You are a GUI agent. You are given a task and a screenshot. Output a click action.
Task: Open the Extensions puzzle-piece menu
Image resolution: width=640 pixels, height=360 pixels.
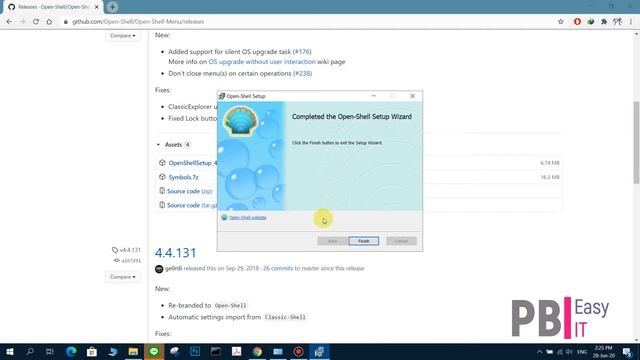point(604,22)
